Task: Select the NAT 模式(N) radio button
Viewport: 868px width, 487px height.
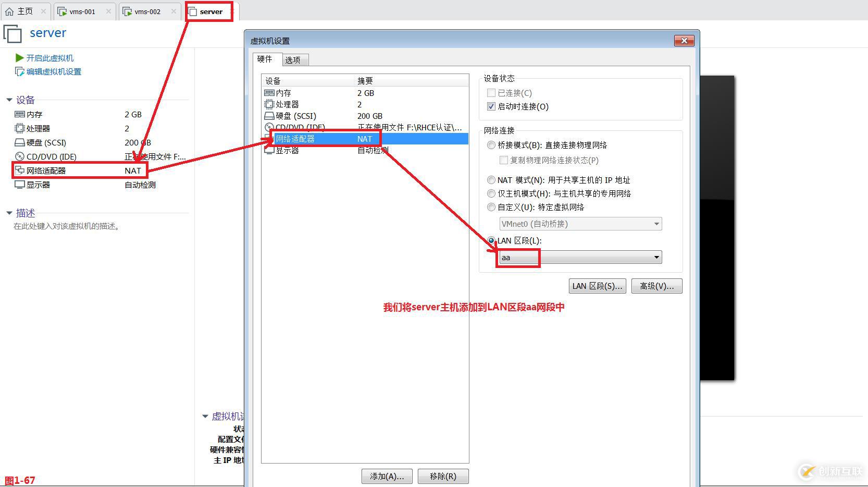Action: (491, 180)
